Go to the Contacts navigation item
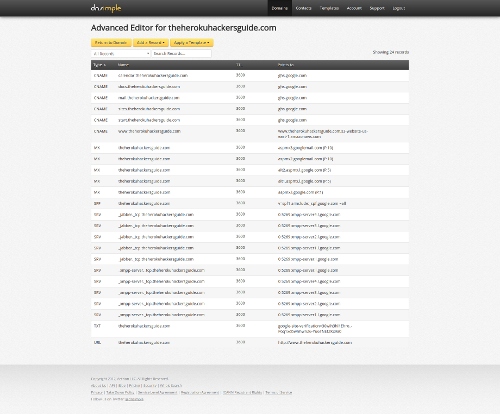The height and width of the screenshot is (414, 500). point(303,8)
